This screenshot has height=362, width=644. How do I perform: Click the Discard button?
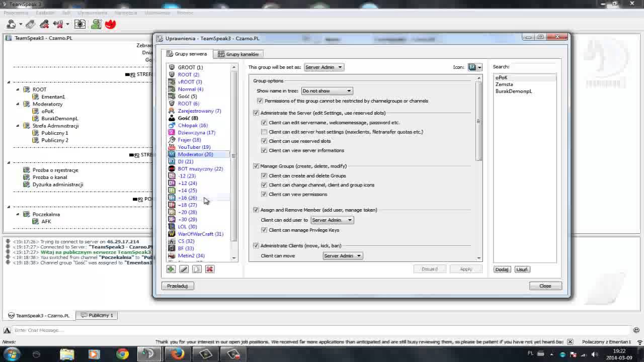click(430, 269)
